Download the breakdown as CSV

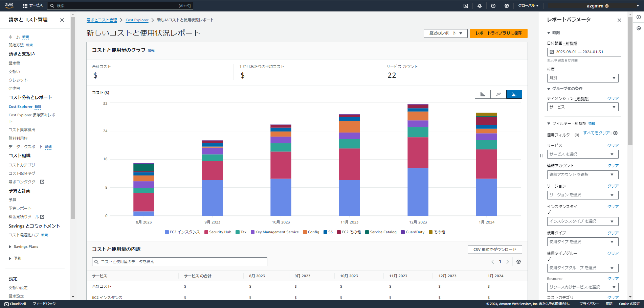pyautogui.click(x=494, y=250)
